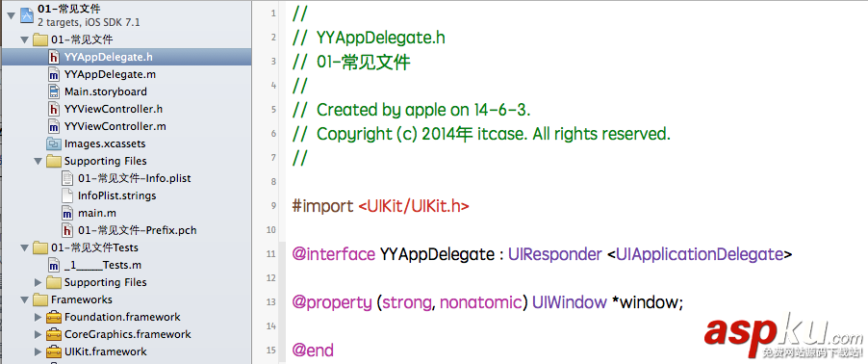Click the YYAppDelegate.m file icon

pos(53,74)
